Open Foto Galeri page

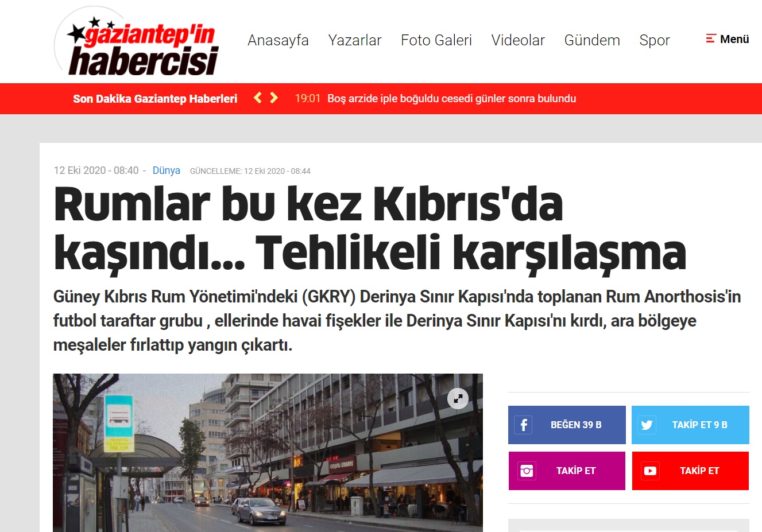click(x=436, y=40)
